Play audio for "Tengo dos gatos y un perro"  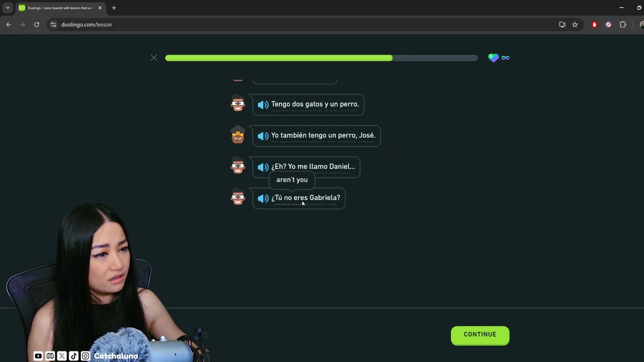(263, 105)
